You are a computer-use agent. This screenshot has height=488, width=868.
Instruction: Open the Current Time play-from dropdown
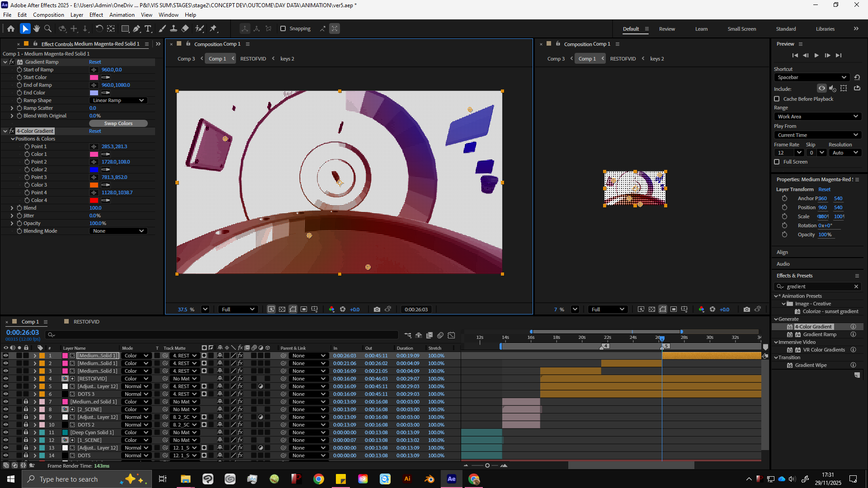818,135
